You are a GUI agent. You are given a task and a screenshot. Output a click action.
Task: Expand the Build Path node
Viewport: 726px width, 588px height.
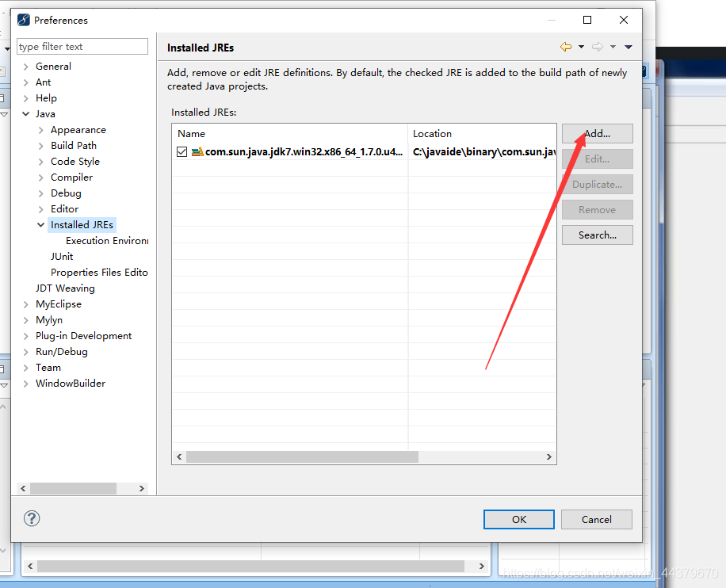pos(40,146)
